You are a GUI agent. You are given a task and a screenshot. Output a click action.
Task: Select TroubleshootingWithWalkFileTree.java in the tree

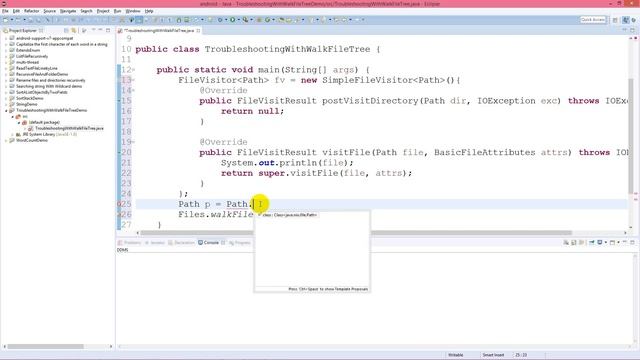(69, 129)
